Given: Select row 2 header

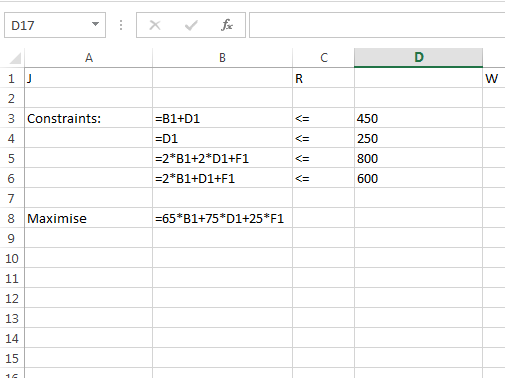Looking at the screenshot, I should 12,99.
